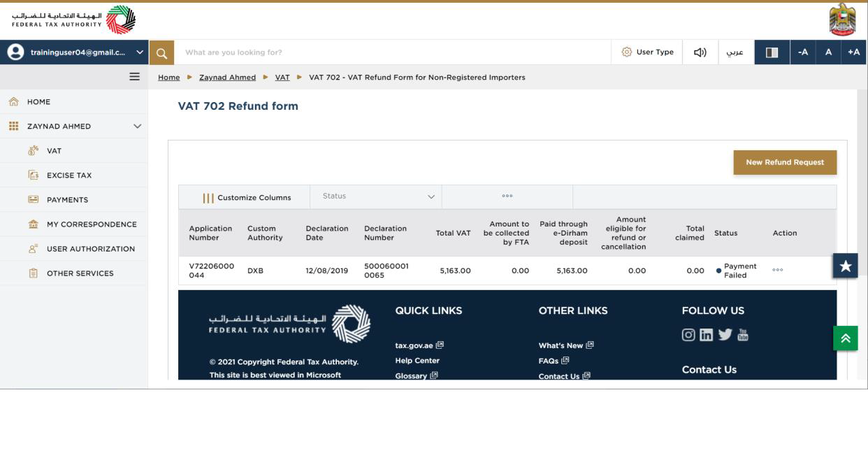
Task: Collapse the Zaynad Ahmed menu chevron
Action: 137,127
